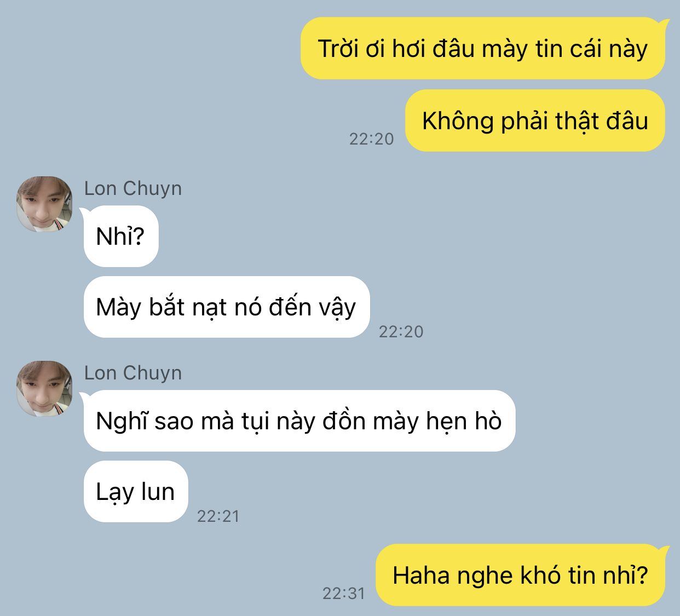
Task: Click the first Lon Chuyn sender name
Action: click(132, 188)
